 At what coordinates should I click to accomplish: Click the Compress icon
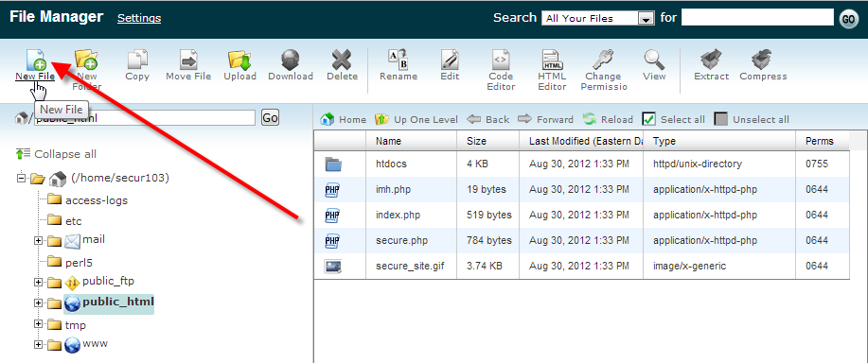tap(763, 60)
